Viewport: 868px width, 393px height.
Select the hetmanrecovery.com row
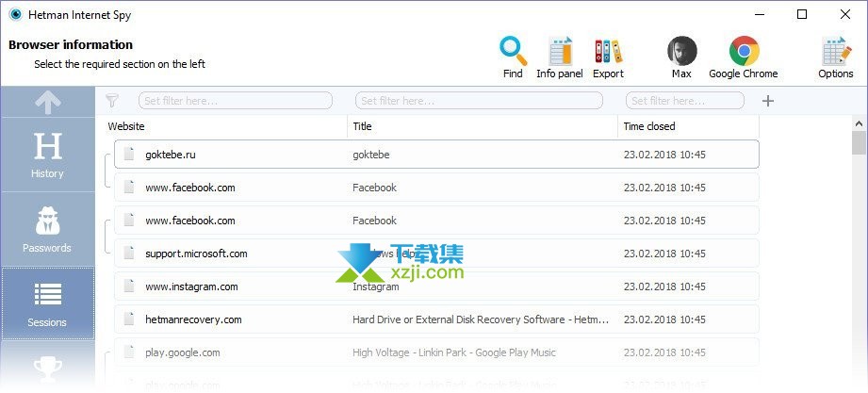(436, 319)
